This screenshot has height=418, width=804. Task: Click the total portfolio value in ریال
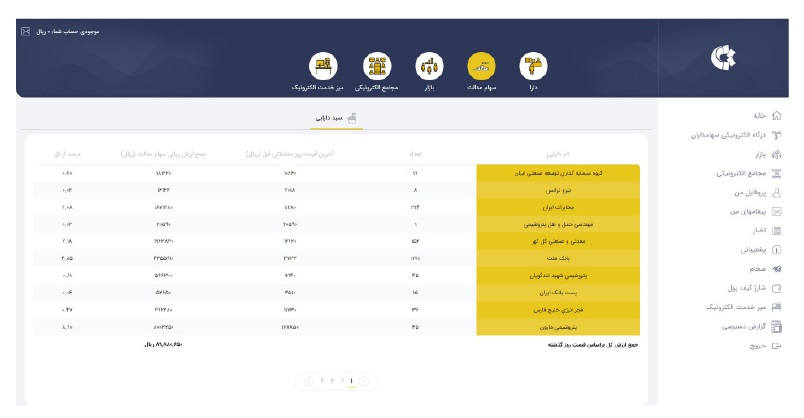tap(164, 345)
